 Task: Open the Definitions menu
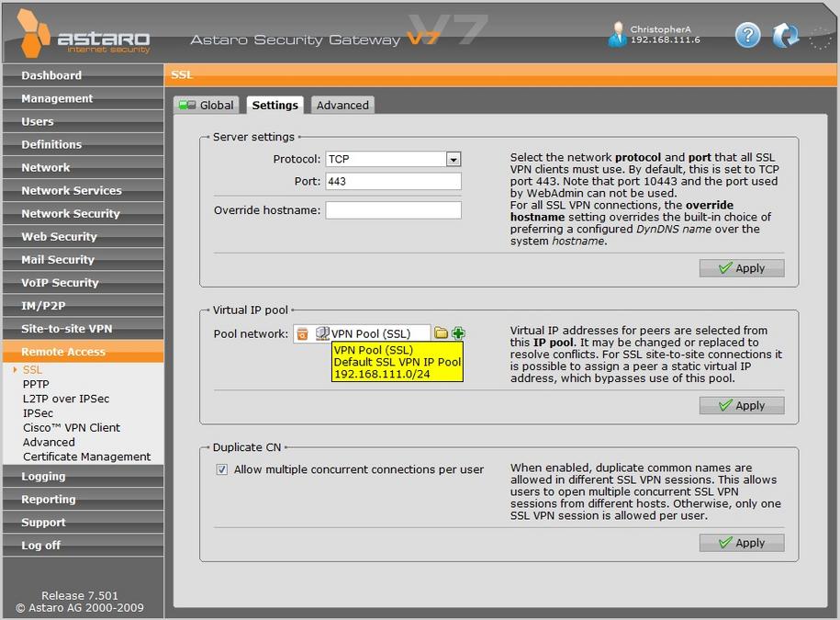[84, 145]
